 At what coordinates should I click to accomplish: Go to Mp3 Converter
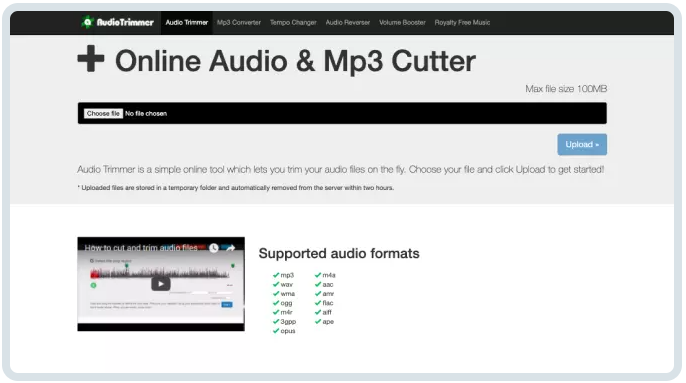239,22
